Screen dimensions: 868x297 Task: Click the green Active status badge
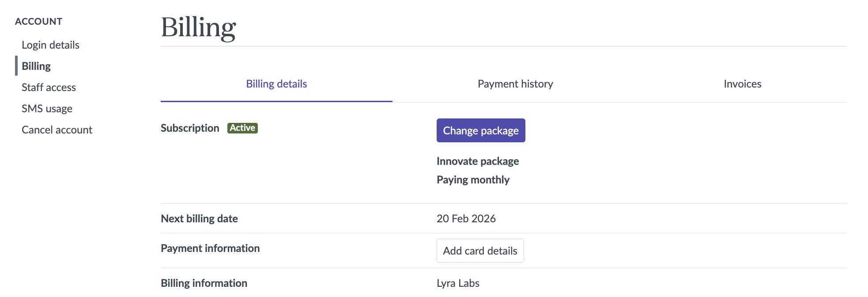point(242,128)
